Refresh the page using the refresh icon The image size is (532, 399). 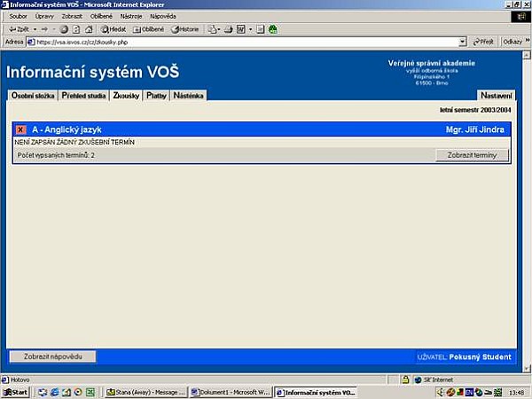(76, 29)
